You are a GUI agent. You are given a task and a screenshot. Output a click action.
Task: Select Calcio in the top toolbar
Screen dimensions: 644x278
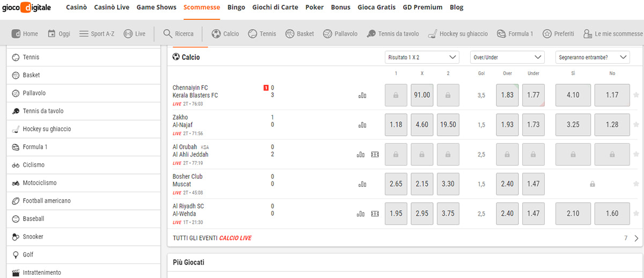click(x=225, y=34)
